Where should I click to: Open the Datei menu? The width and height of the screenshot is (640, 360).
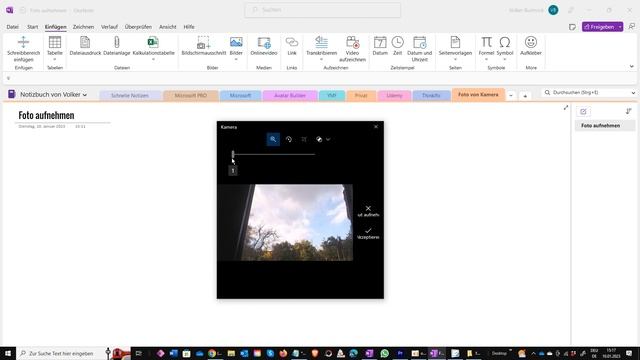point(13,27)
